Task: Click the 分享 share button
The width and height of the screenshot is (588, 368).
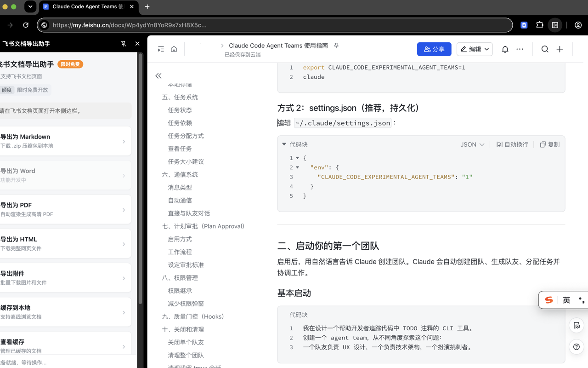Action: (x=434, y=49)
